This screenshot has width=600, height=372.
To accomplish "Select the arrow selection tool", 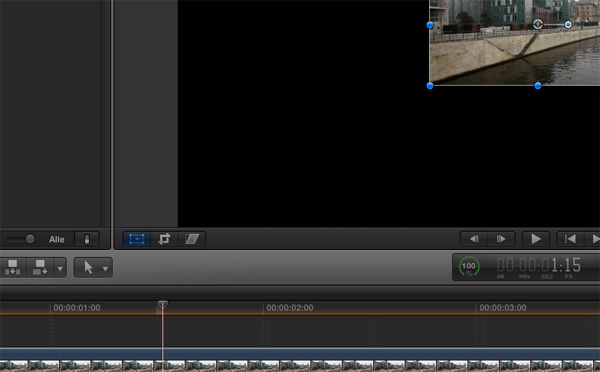I will coord(88,267).
